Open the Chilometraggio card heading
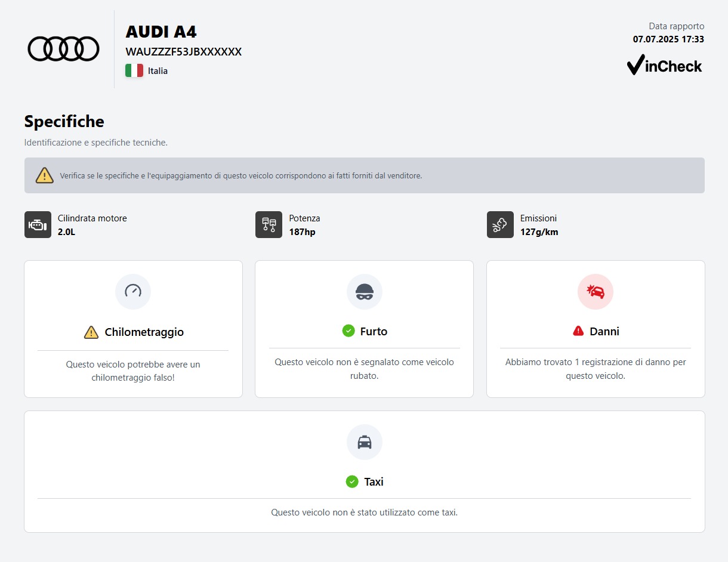 (144, 332)
